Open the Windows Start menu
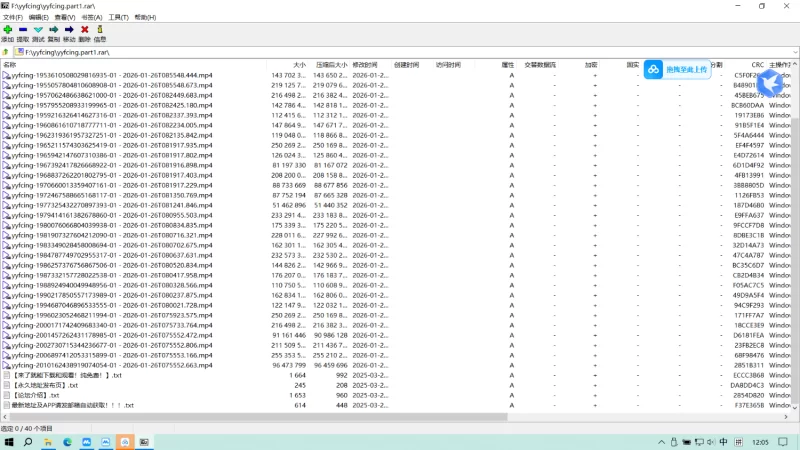Viewport: 800px width, 450px height. (x=9, y=442)
